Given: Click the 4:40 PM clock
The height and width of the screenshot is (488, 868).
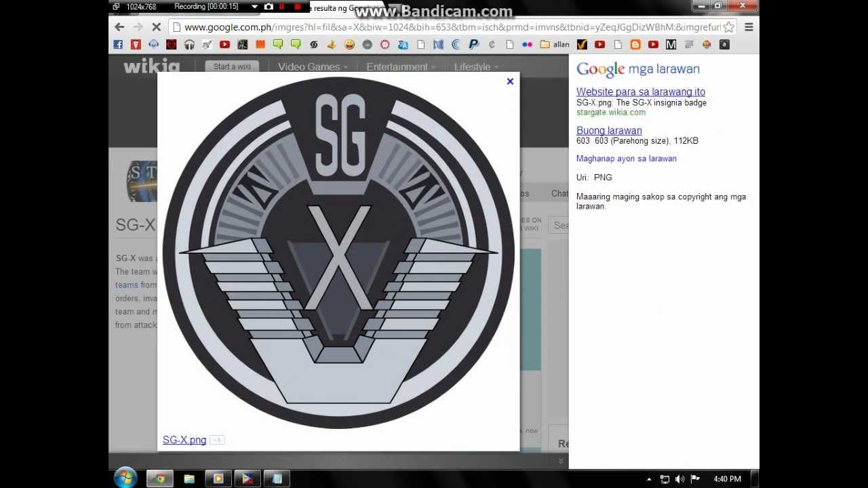Looking at the screenshot, I should point(727,479).
